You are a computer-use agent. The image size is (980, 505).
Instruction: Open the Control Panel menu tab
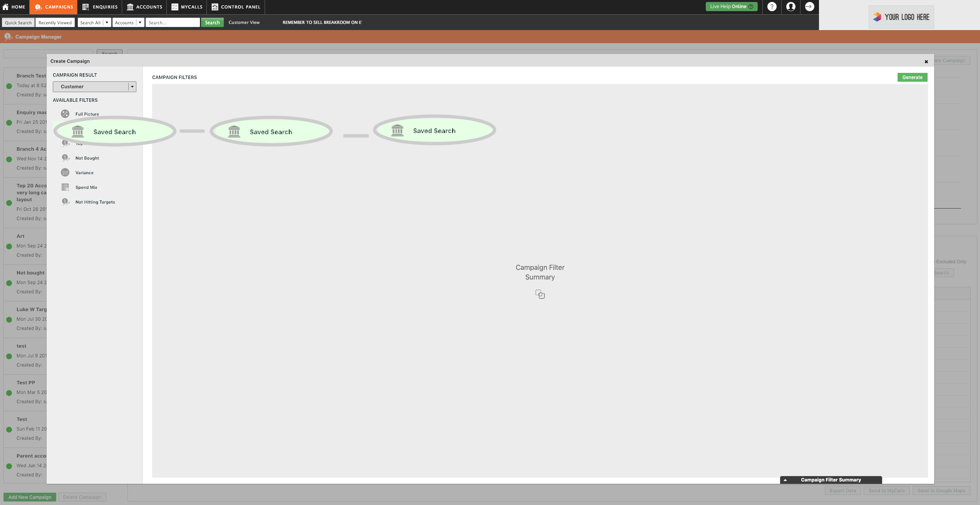(241, 7)
